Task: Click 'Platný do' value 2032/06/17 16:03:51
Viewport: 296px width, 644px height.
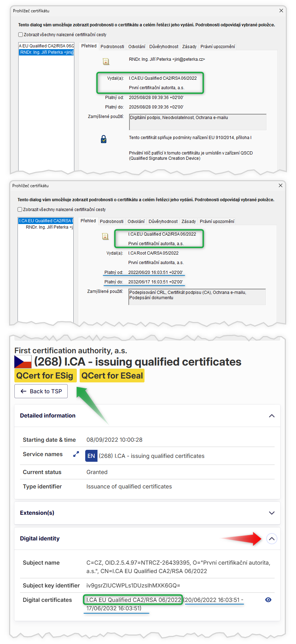Action: pos(155,282)
